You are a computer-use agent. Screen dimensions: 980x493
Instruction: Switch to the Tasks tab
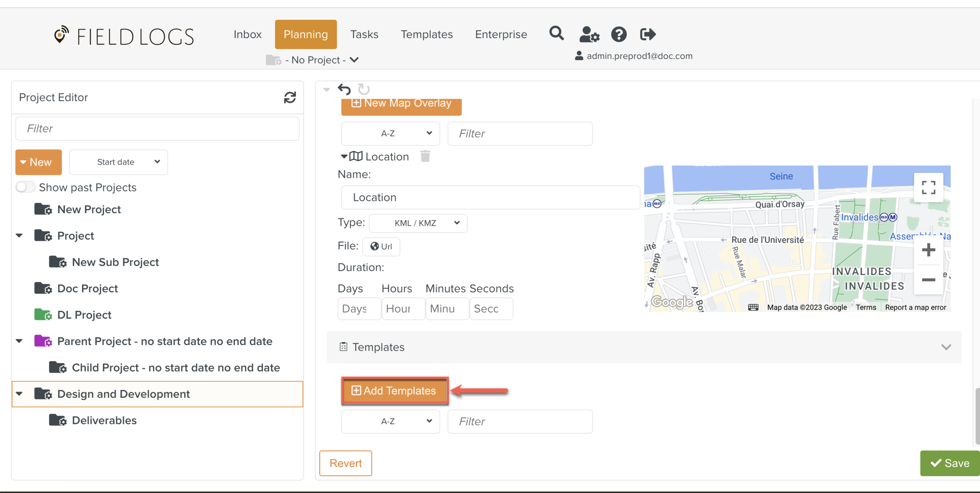click(x=364, y=35)
